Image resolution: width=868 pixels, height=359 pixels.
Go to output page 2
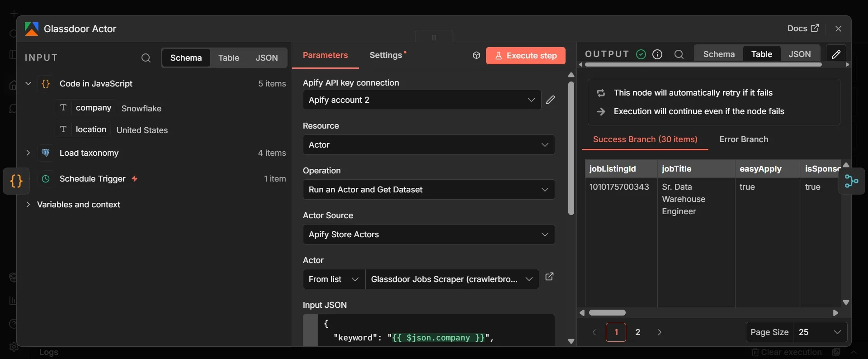638,332
